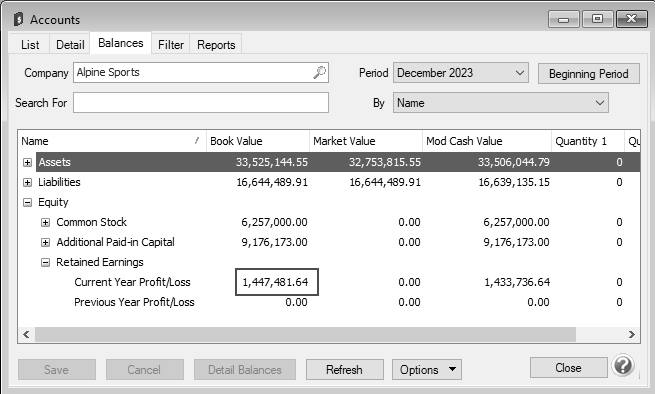Switch to the List tab
Screen dimensions: 655x394
coord(30,45)
